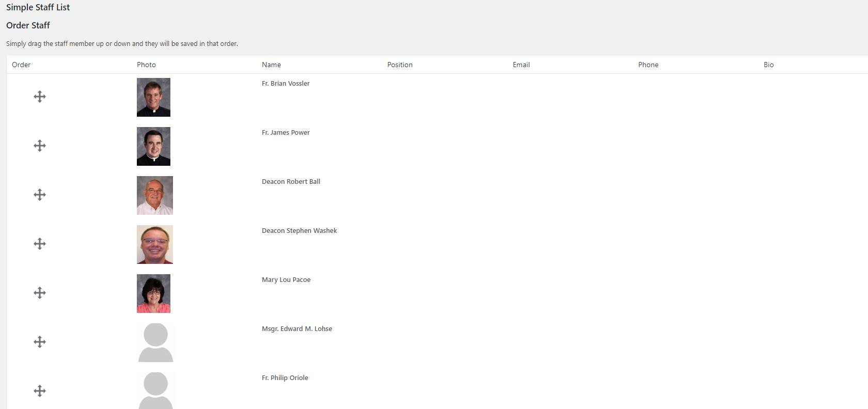868x409 pixels.
Task: Click the Mary Lou Pacoe name
Action: pos(286,280)
